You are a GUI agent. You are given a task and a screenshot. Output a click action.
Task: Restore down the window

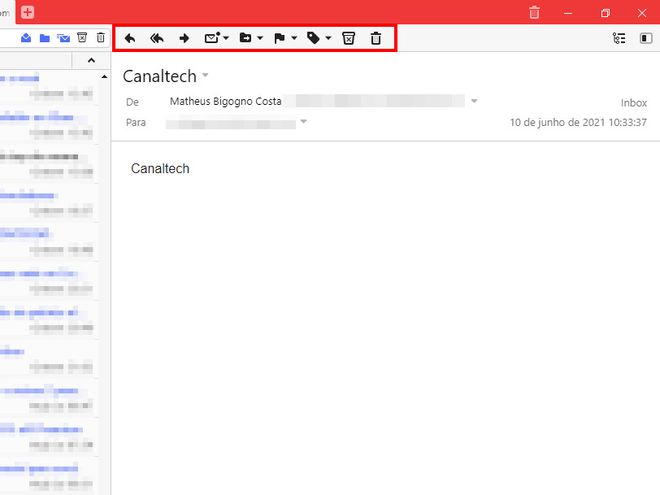[605, 13]
